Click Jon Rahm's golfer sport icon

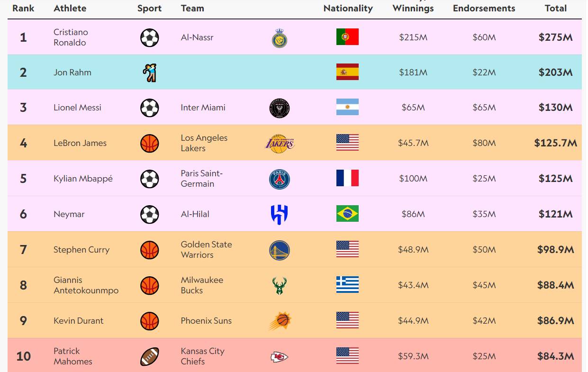point(150,73)
